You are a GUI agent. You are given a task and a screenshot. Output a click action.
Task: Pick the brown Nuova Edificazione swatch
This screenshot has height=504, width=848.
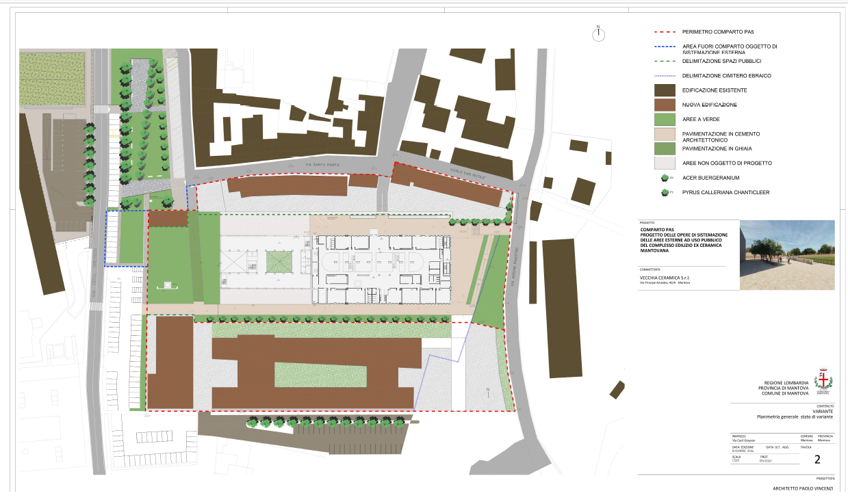click(x=665, y=105)
